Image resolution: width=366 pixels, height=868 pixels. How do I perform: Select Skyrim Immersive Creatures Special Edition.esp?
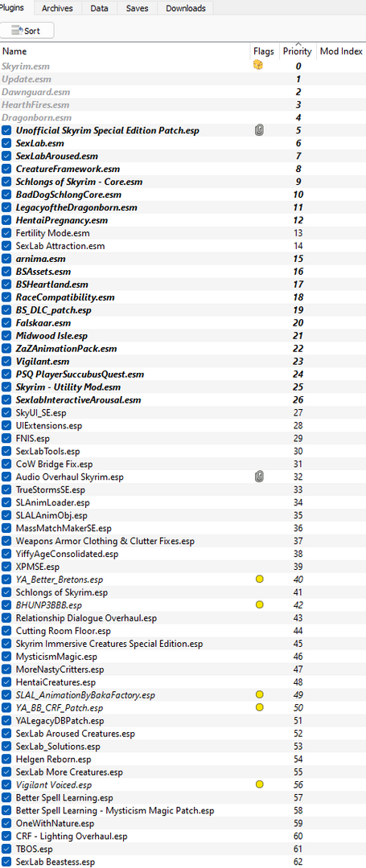coord(183,643)
